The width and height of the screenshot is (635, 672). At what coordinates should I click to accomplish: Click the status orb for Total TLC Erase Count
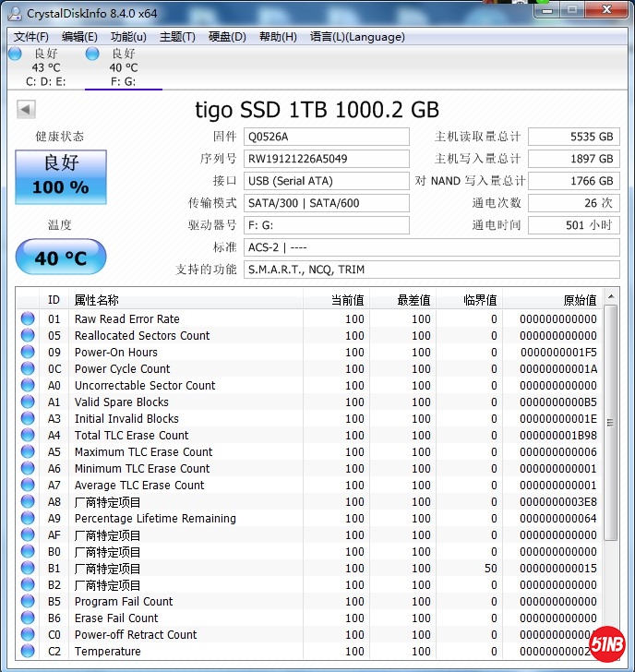coord(29,436)
